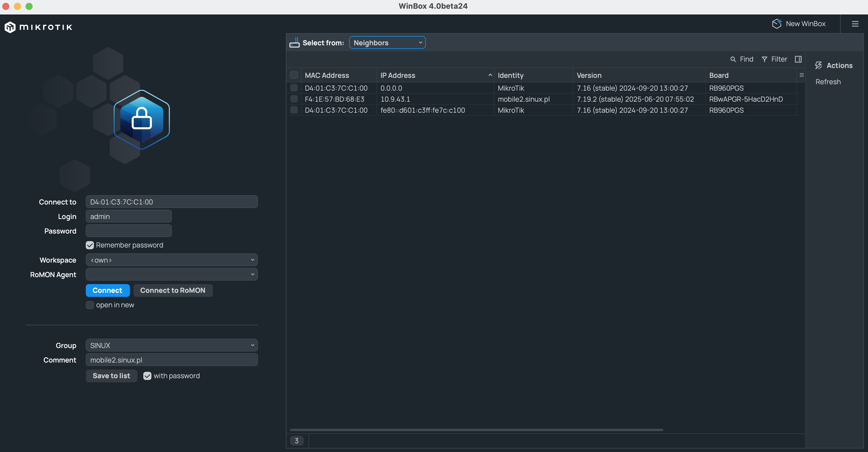Image resolution: width=868 pixels, height=452 pixels.
Task: Click the WinBox 4.0beta24 title bar text
Action: point(433,6)
